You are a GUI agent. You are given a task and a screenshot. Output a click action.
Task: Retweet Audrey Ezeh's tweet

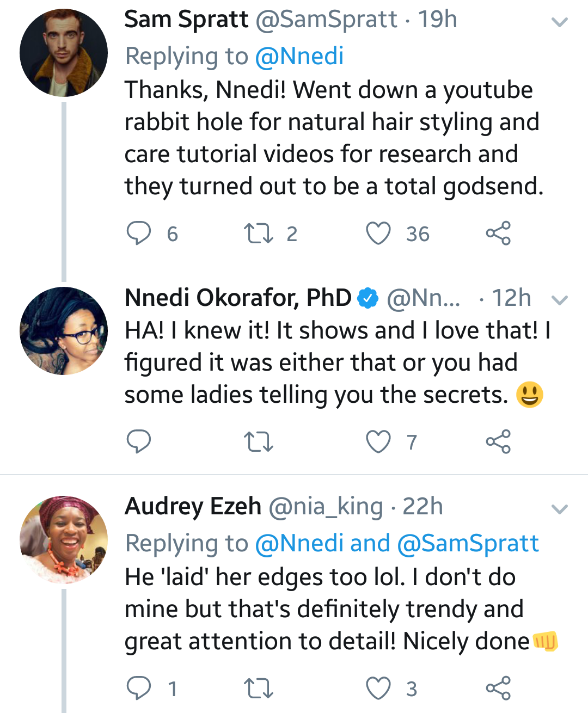tap(259, 689)
